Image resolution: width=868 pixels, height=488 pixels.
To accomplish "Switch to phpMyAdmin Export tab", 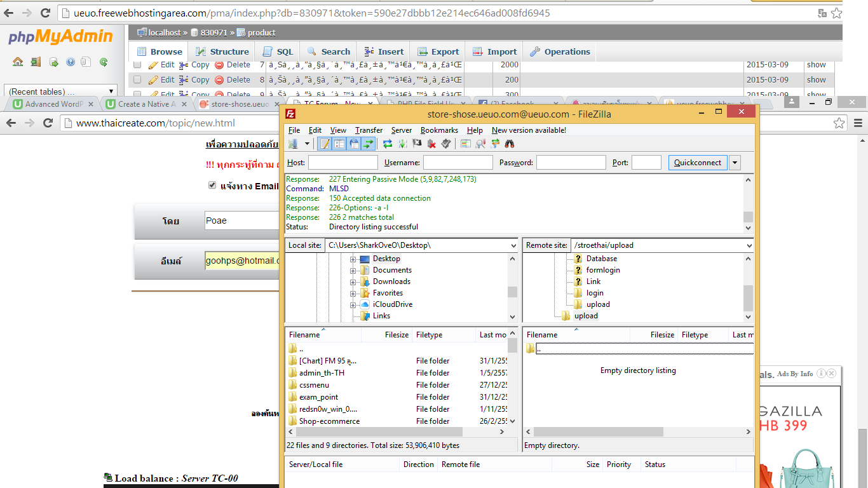I will [x=438, y=52].
